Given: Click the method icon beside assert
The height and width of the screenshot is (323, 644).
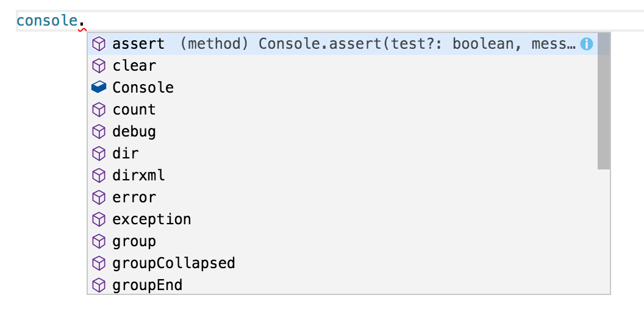Looking at the screenshot, I should pos(99,44).
